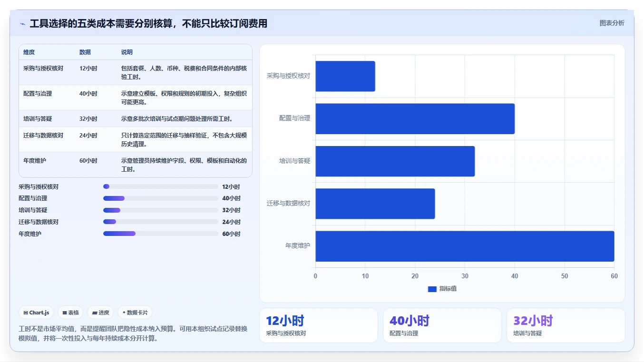Click the description starting 示意管理员持续维护
Screen dimensions: 644x362
click(x=184, y=165)
